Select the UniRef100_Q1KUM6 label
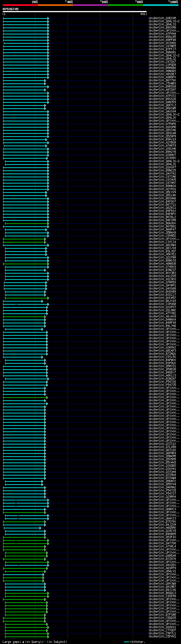The height and width of the screenshot is (644, 181). click(x=162, y=127)
